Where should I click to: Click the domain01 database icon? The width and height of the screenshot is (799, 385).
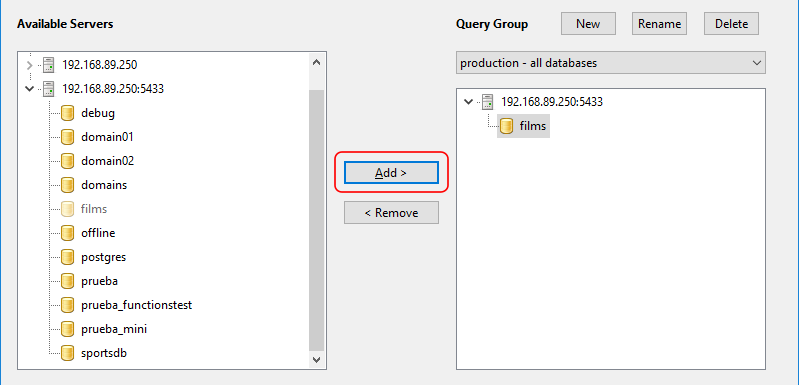pos(68,137)
